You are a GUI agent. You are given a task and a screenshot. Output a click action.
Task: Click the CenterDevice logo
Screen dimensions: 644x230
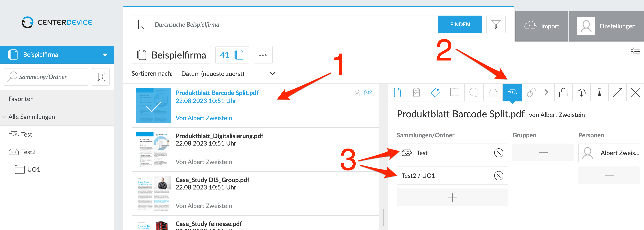57,22
